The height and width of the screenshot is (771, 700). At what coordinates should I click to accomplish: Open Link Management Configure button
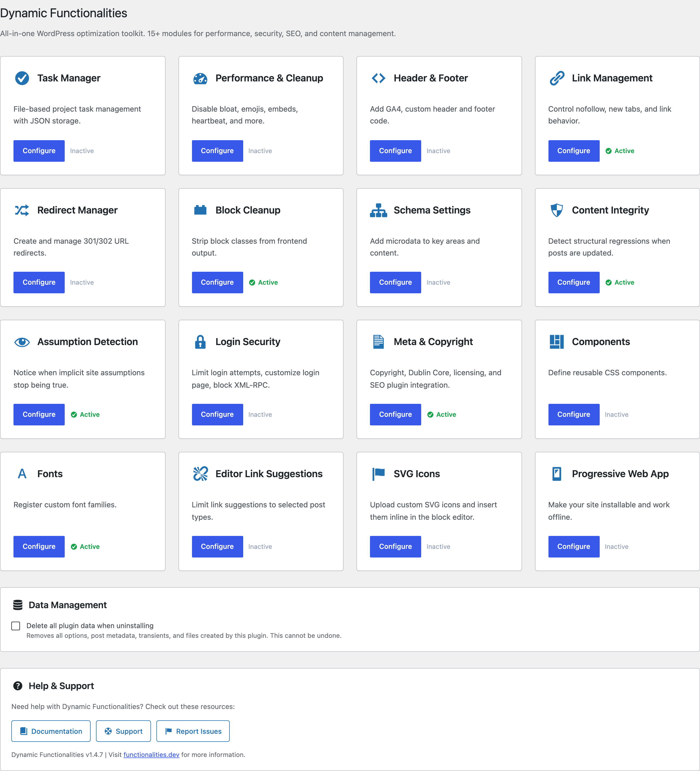(573, 151)
